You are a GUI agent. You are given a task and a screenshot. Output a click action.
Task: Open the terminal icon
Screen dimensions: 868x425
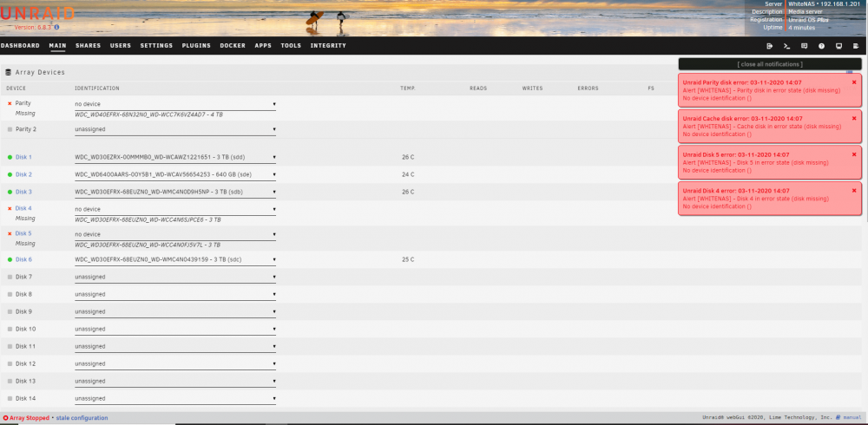point(786,46)
